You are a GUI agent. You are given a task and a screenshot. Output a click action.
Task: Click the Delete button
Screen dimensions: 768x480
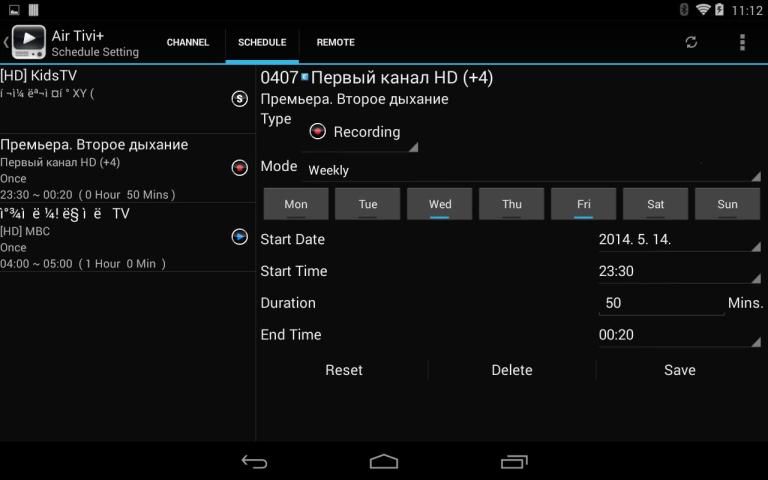[512, 370]
